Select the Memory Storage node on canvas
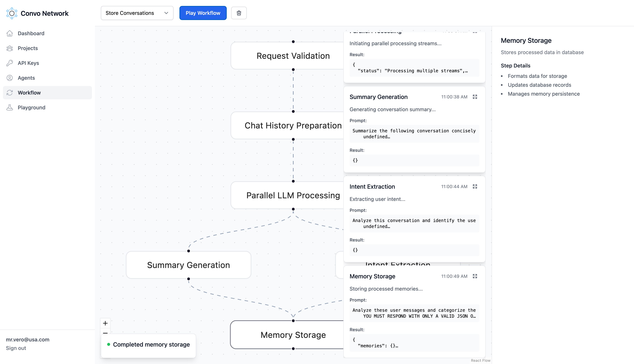634x364 pixels. 287,335
